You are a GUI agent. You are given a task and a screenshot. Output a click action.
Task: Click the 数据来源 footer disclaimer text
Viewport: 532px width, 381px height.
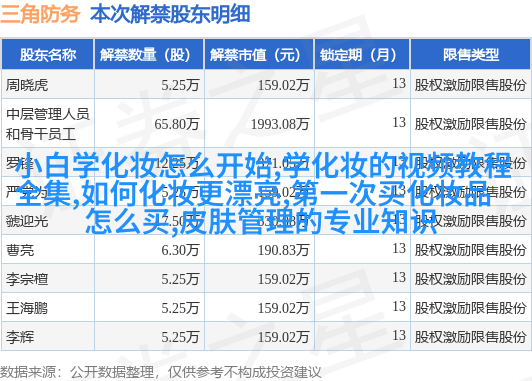point(160,372)
